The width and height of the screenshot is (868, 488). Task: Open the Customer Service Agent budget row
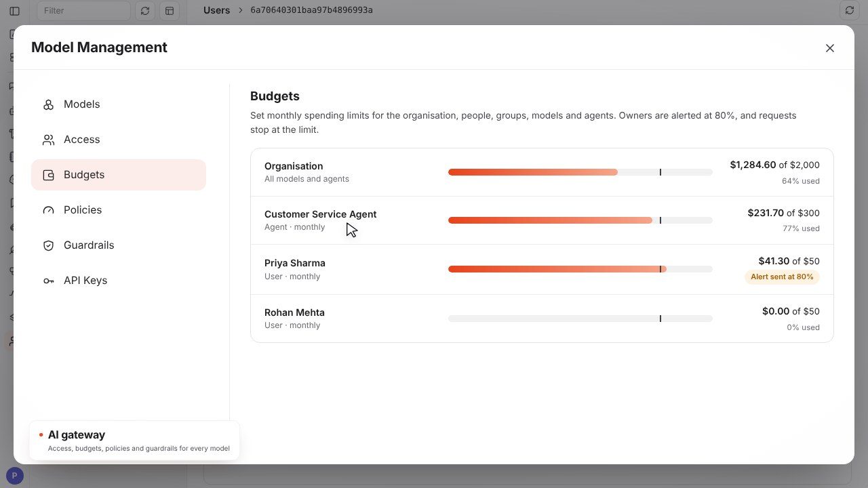point(542,220)
